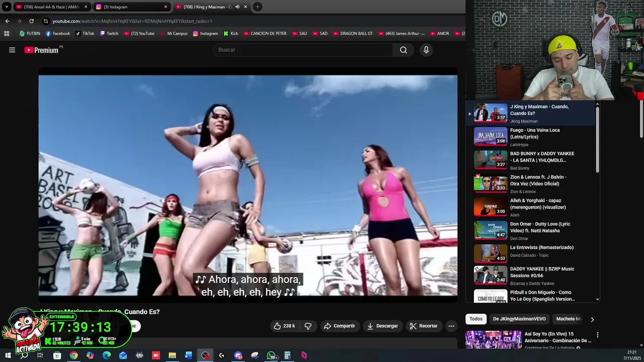644x362 pixels.
Task: Open more actions three-dot menu
Action: click(x=451, y=326)
